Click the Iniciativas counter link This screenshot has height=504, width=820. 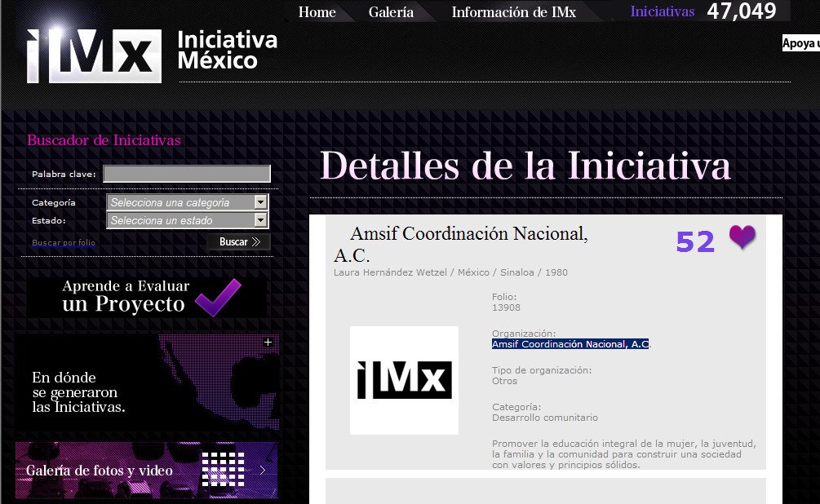coord(663,11)
